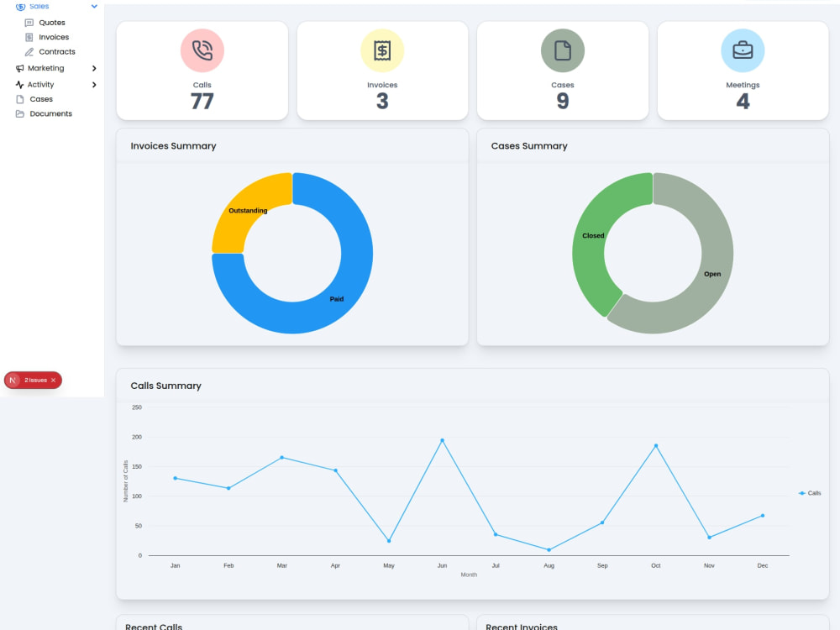Click the Calls phone icon card

(x=202, y=50)
